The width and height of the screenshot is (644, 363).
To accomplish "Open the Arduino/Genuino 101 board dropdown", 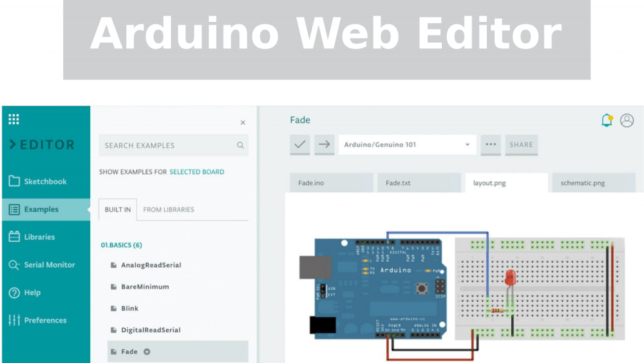I will tap(407, 144).
